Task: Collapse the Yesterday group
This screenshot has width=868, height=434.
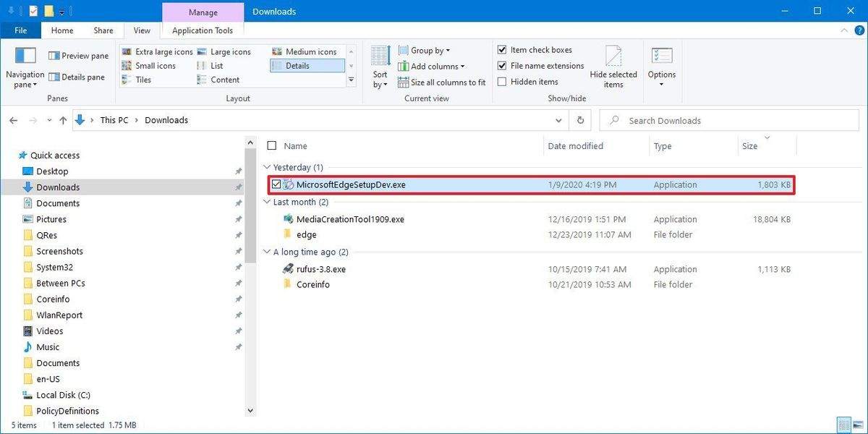Action: pyautogui.click(x=267, y=167)
